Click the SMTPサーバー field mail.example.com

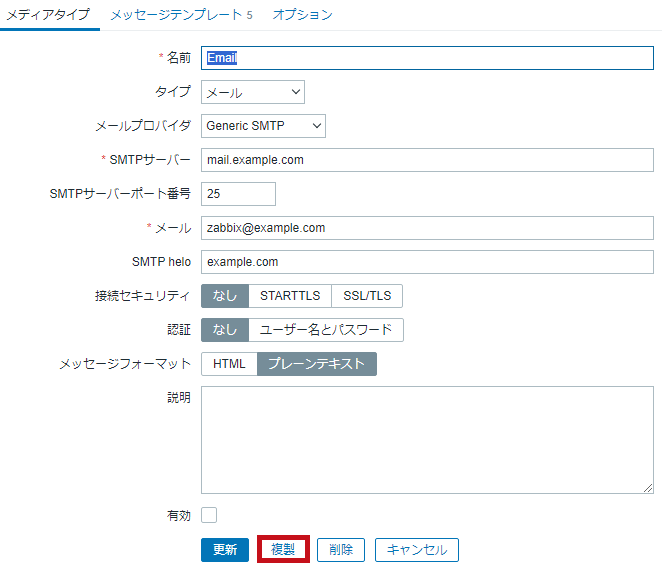pos(427,160)
